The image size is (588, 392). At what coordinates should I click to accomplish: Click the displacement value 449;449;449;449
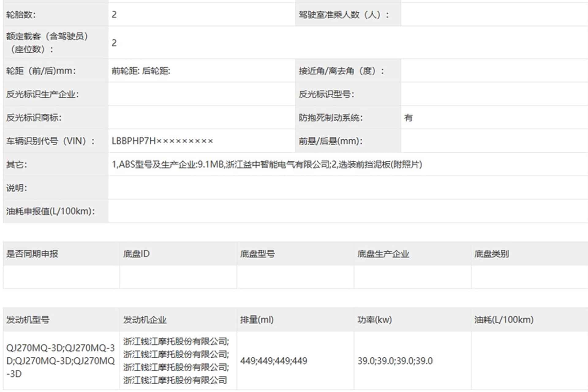[x=273, y=361]
